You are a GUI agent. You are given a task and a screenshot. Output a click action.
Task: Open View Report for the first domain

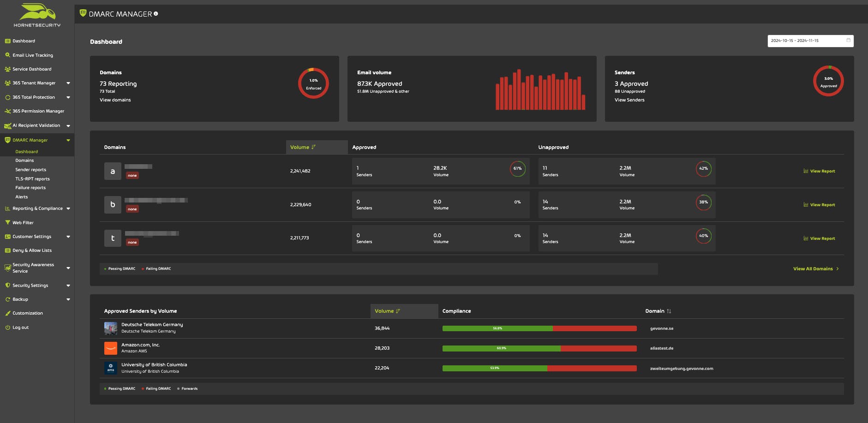819,171
